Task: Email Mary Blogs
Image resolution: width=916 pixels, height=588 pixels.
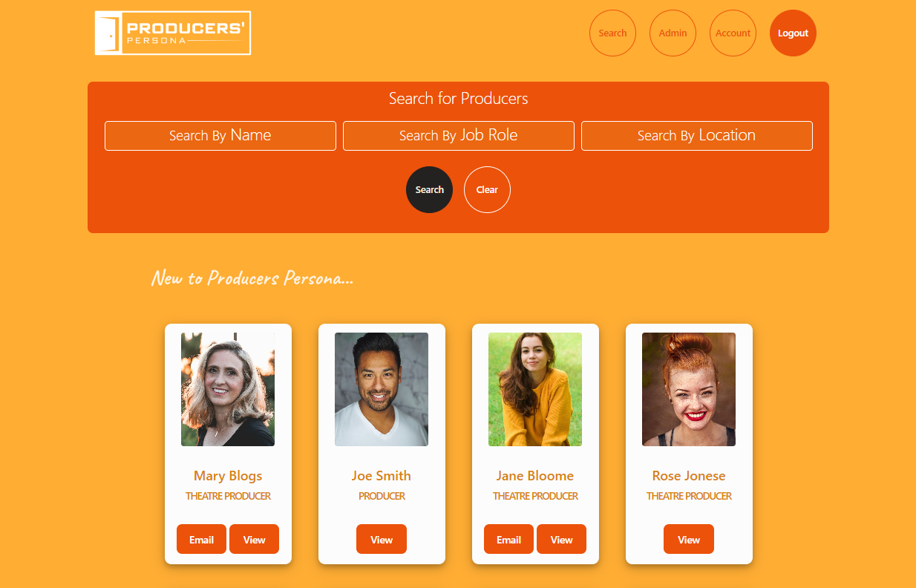Action: [201, 539]
